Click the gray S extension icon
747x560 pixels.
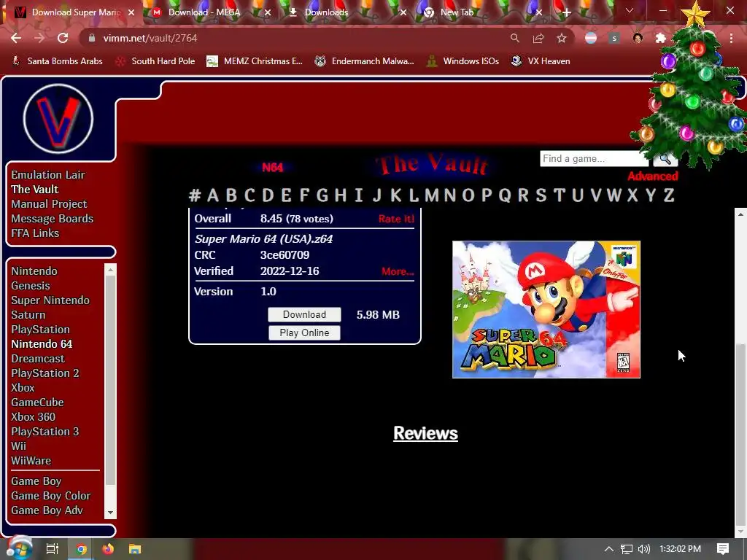click(614, 38)
